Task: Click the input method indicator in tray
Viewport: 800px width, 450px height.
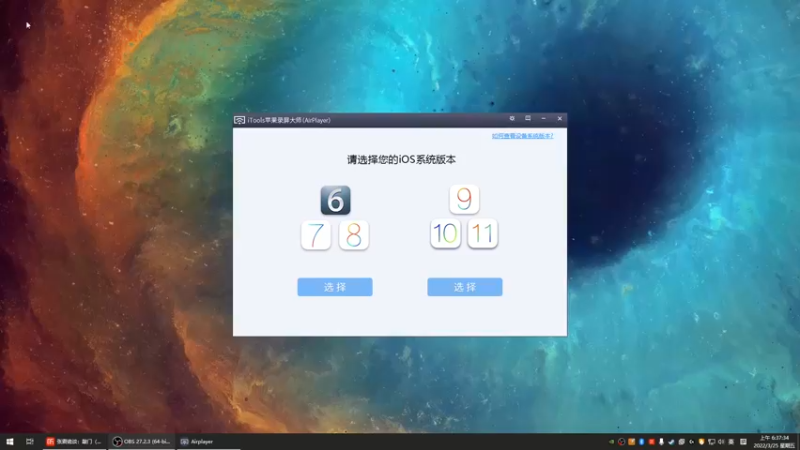Action: 731,442
